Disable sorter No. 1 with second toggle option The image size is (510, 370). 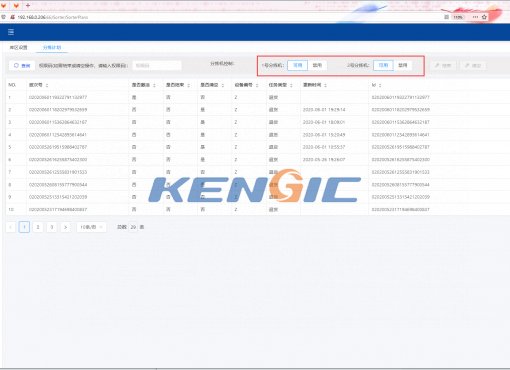[x=317, y=65]
